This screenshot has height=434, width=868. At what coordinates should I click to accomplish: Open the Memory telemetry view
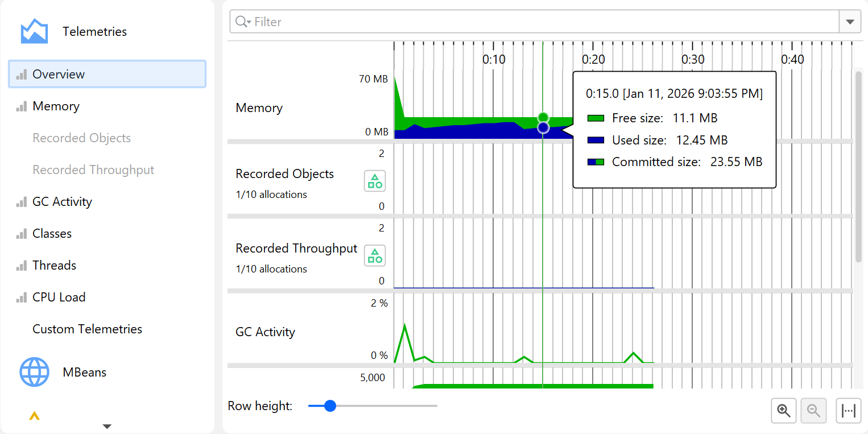[56, 106]
